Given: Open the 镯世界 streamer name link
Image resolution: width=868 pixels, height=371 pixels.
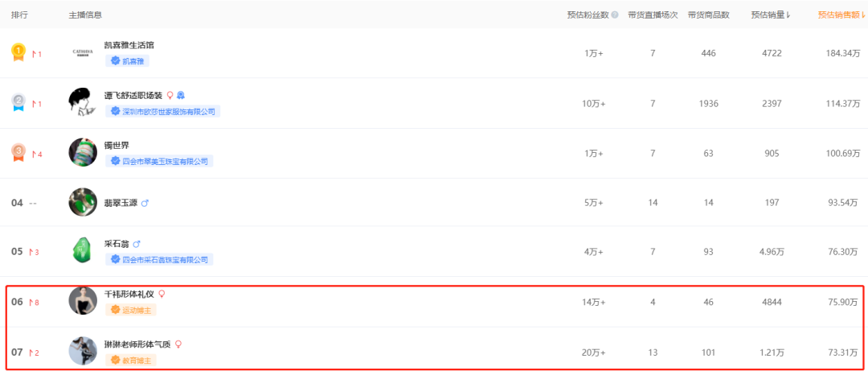Looking at the screenshot, I should [117, 145].
